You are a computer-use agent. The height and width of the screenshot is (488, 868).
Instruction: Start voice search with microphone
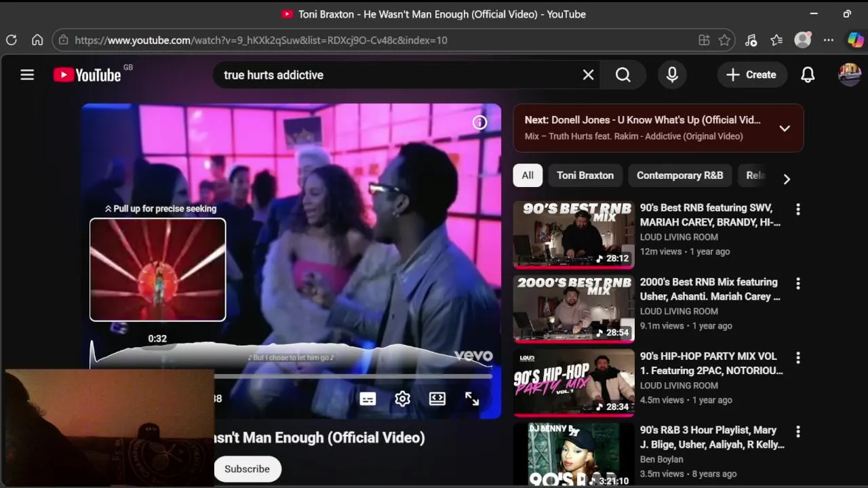tap(672, 75)
